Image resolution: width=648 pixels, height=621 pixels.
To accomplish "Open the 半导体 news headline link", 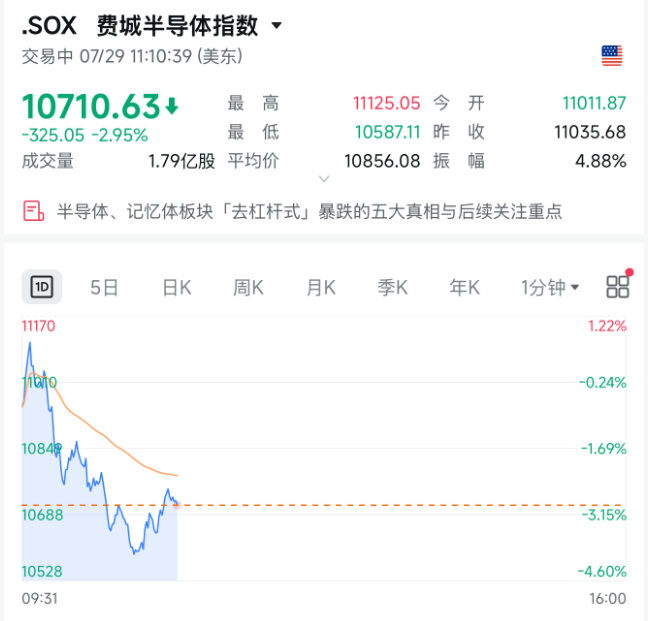I will pos(309,212).
